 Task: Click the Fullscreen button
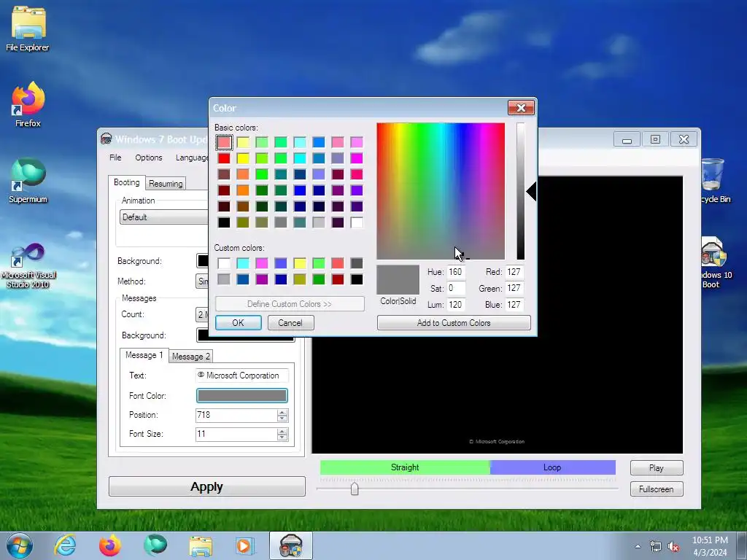click(x=657, y=489)
